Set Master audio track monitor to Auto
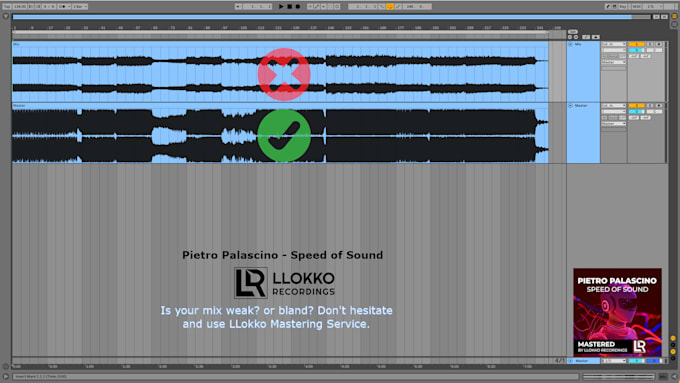This screenshot has height=383, width=680. (613, 118)
